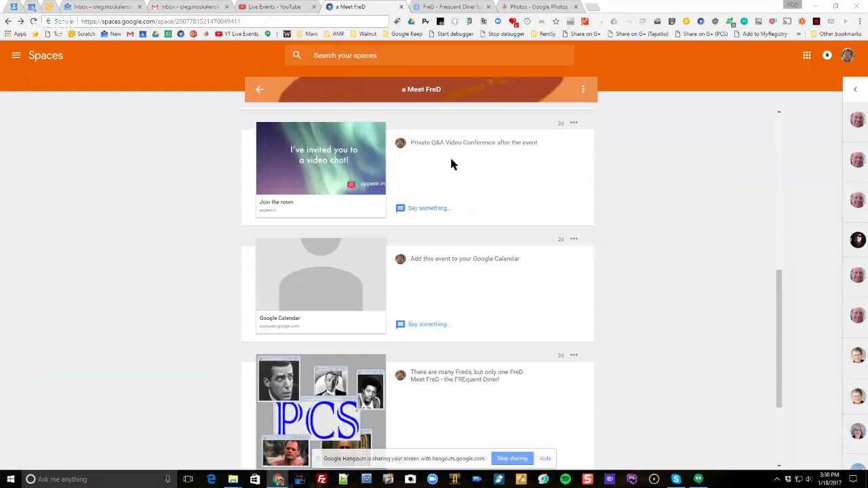This screenshot has width=868, height=488.
Task: Click the address bar URL
Action: pos(161,21)
